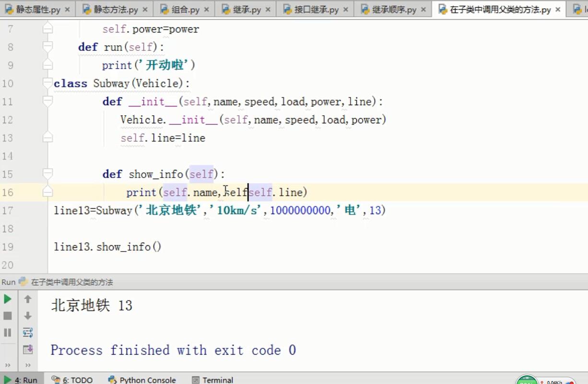Collapse fold marker at line 10 class Subway

(x=47, y=83)
